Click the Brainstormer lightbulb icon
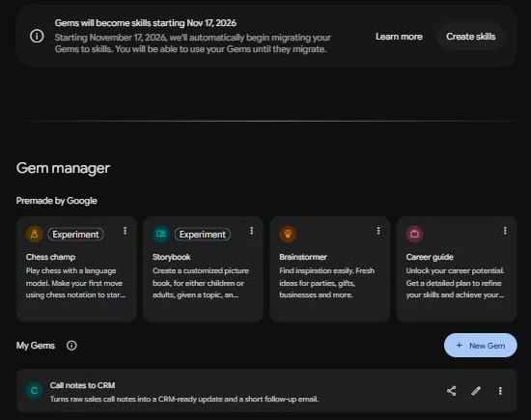Image resolution: width=531 pixels, height=420 pixels. pos(288,234)
